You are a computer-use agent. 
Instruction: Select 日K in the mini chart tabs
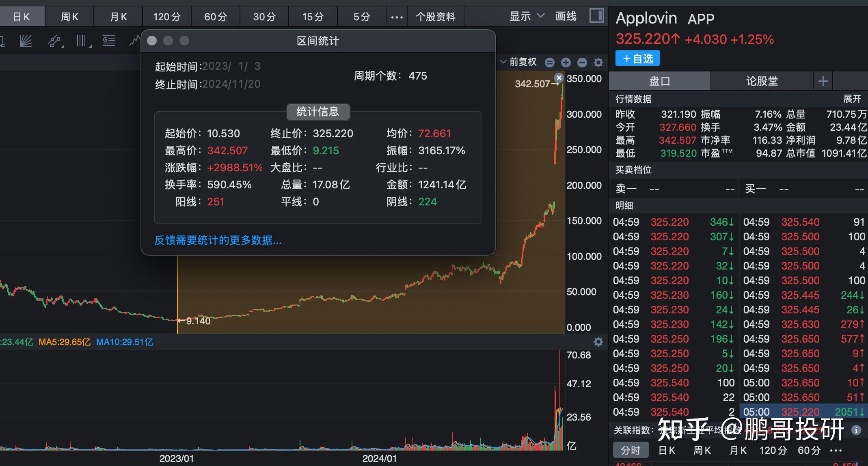pos(667,450)
